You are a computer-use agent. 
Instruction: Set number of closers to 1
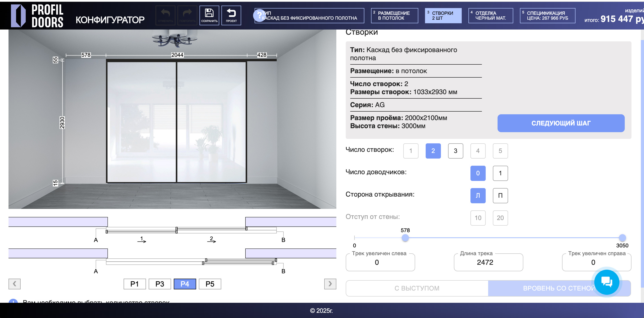[500, 173]
